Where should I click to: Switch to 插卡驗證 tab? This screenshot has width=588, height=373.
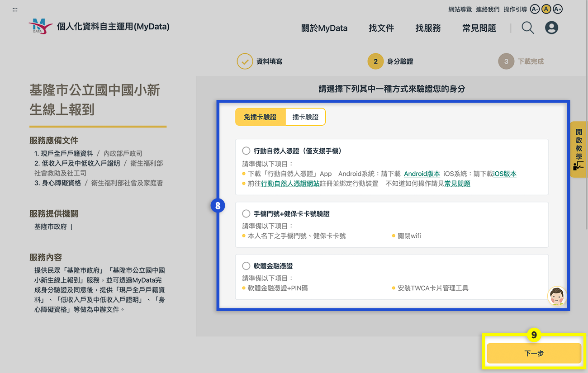(x=305, y=117)
